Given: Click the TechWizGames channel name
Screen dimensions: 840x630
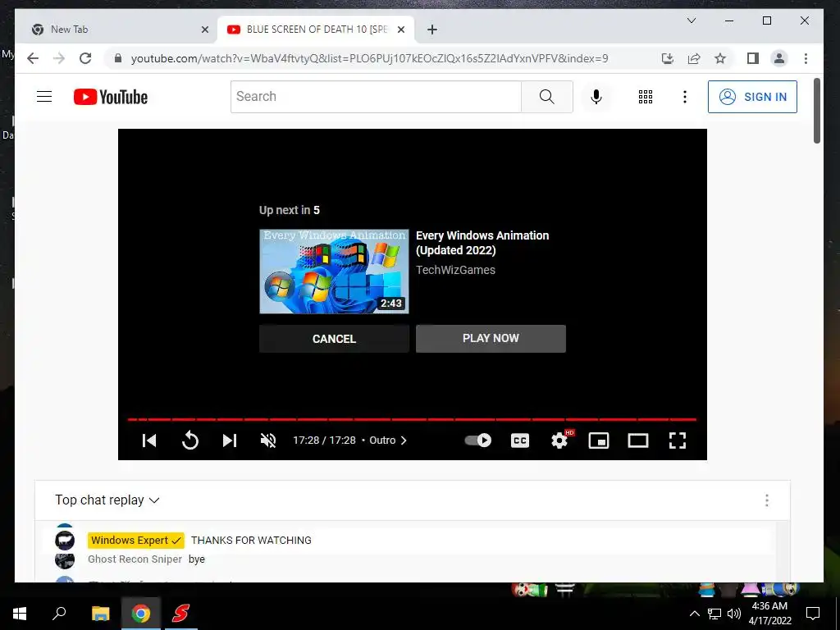Looking at the screenshot, I should tap(455, 270).
